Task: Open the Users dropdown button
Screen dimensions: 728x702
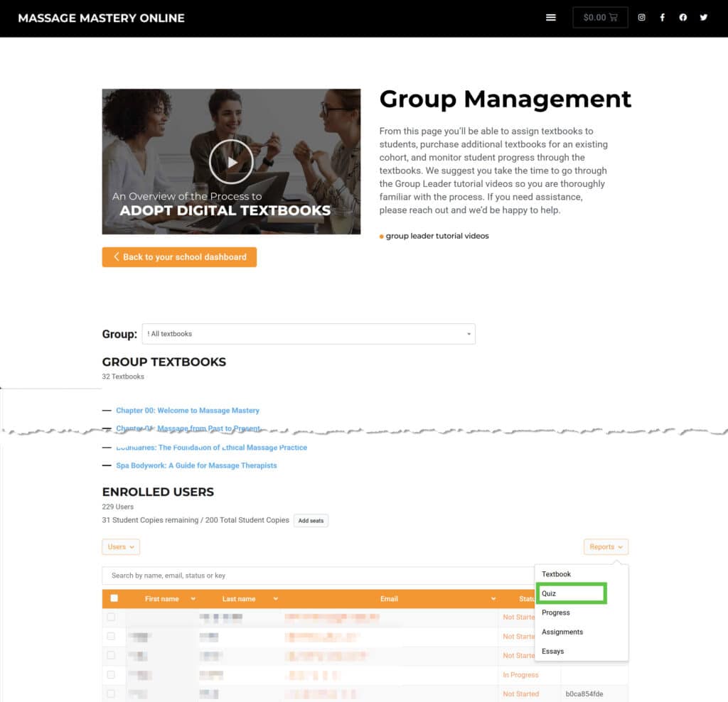Action: tap(121, 547)
